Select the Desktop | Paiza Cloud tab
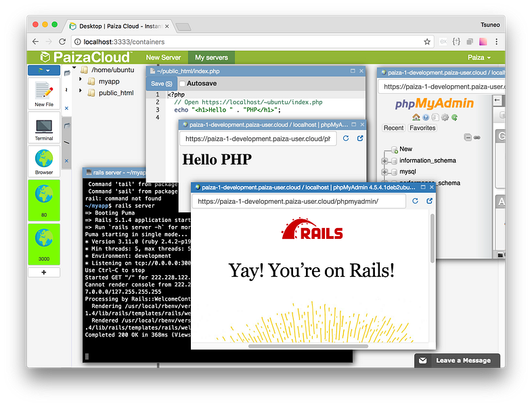The height and width of the screenshot is (406, 532). (119, 26)
